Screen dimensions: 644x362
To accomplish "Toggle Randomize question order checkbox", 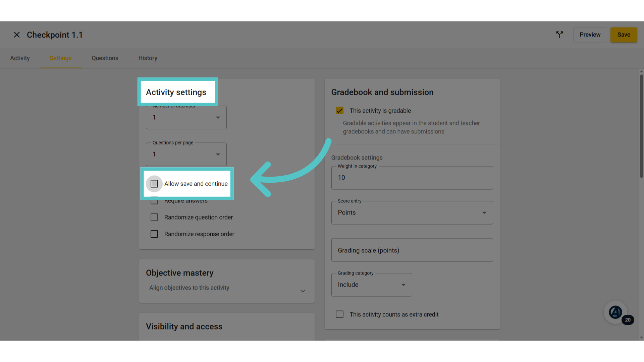I will pyautogui.click(x=154, y=217).
